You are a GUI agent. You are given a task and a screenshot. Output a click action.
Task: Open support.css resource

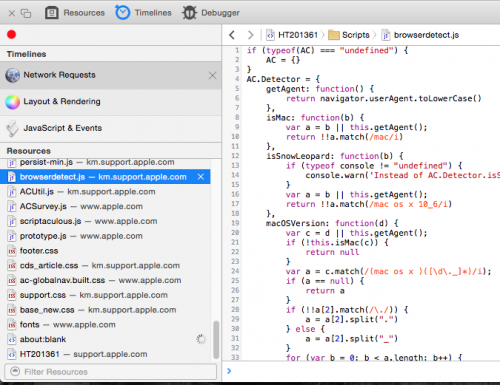105,295
